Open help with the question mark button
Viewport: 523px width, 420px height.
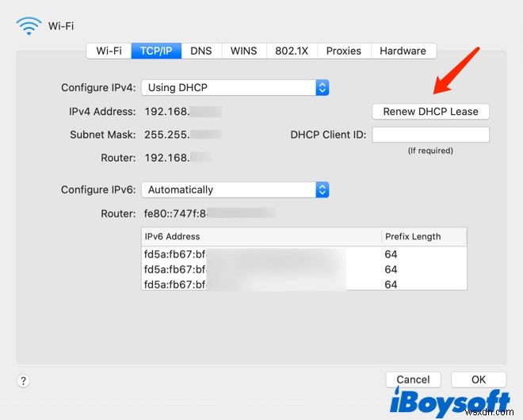click(23, 380)
